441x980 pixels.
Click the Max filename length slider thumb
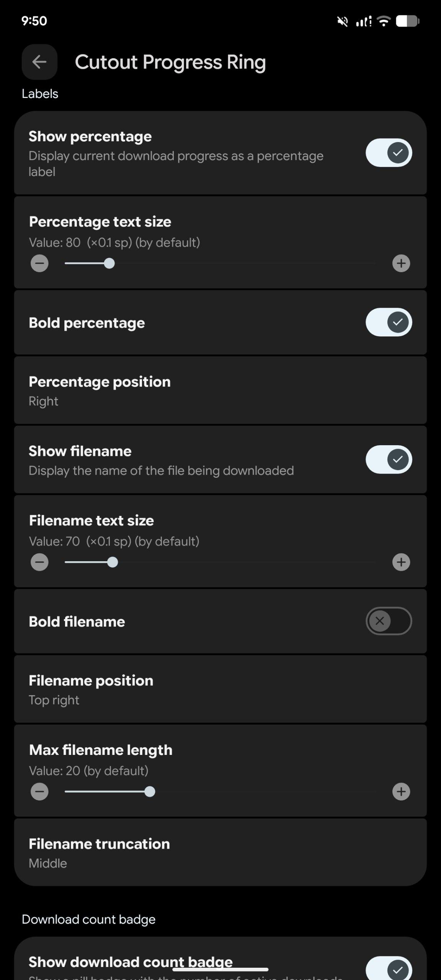tap(150, 792)
